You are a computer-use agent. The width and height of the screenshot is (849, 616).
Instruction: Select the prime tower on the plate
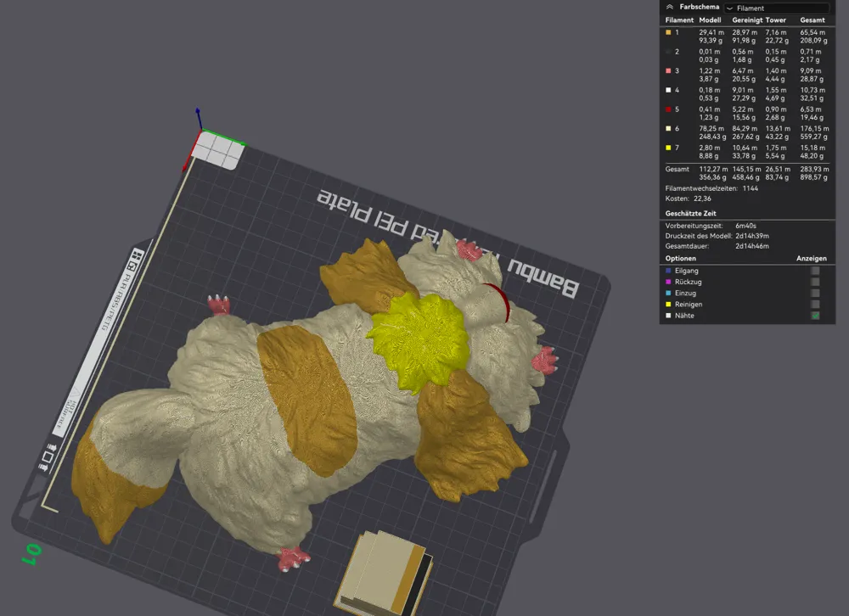point(384,573)
